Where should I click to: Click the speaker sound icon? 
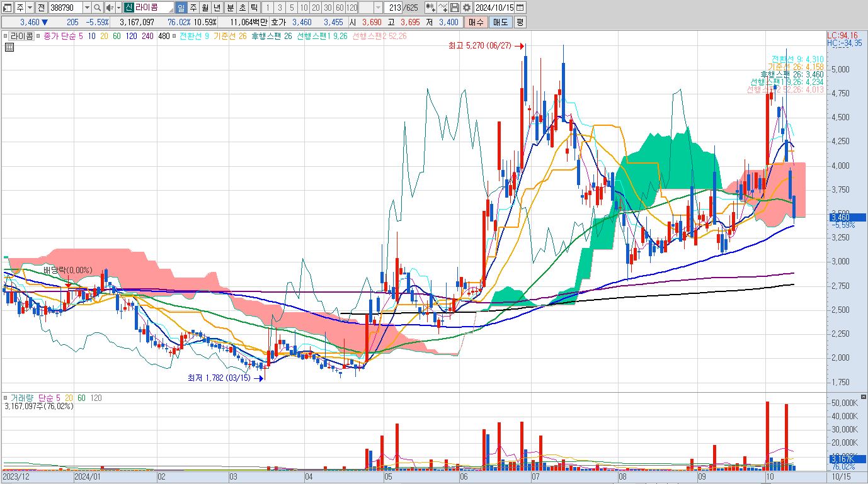110,8
